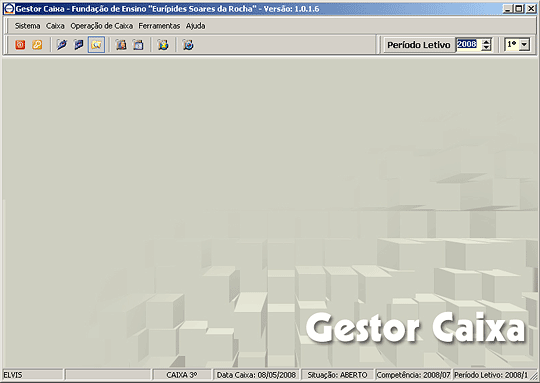
Task: Click the Situação: ABERTO status panel
Action: (338, 375)
